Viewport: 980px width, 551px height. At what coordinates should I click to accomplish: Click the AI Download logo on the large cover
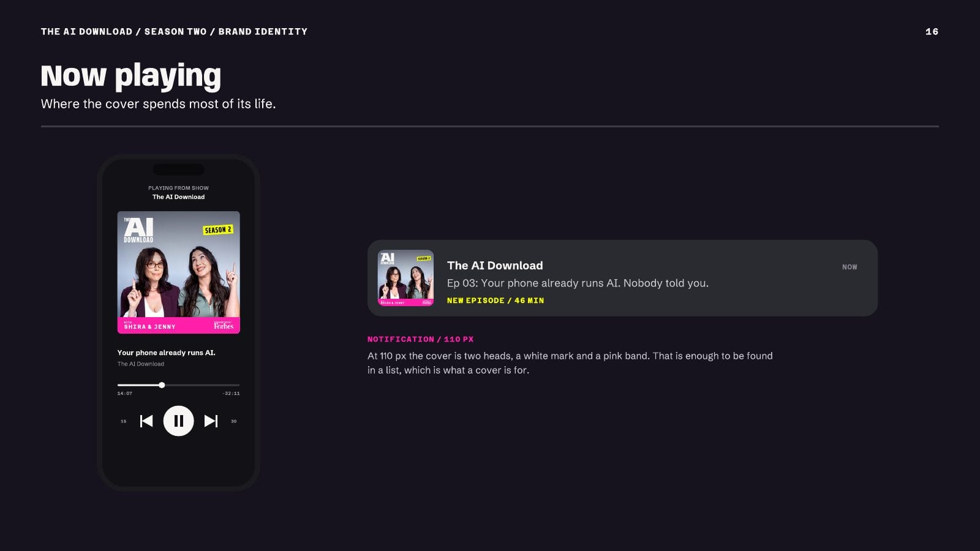click(x=138, y=230)
